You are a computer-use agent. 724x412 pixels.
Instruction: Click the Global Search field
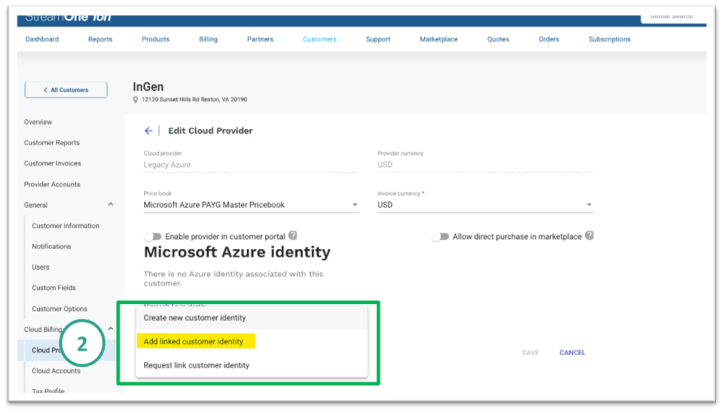(670, 16)
